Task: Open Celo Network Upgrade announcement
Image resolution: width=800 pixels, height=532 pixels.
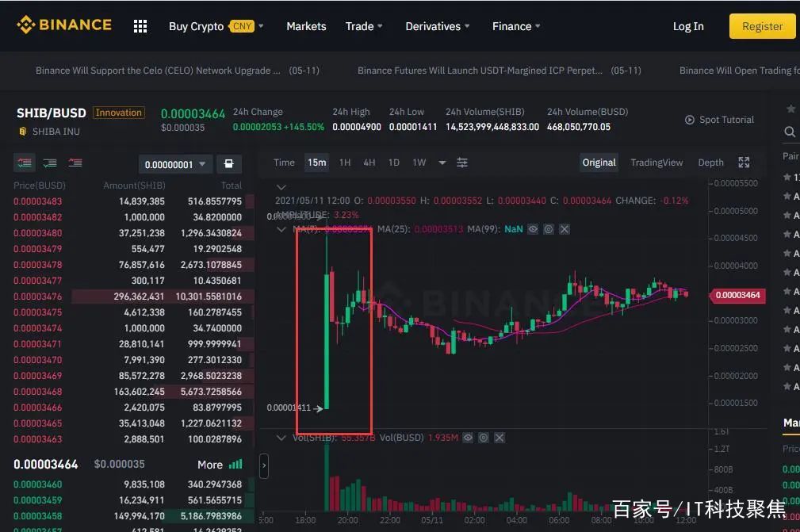Action: [x=177, y=71]
